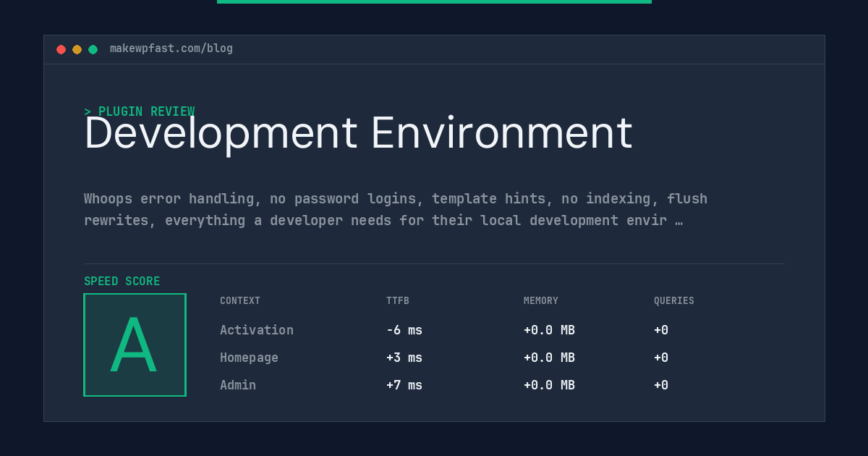Select the Admin row label
Viewport: 868px width, 456px height.
[x=238, y=385]
